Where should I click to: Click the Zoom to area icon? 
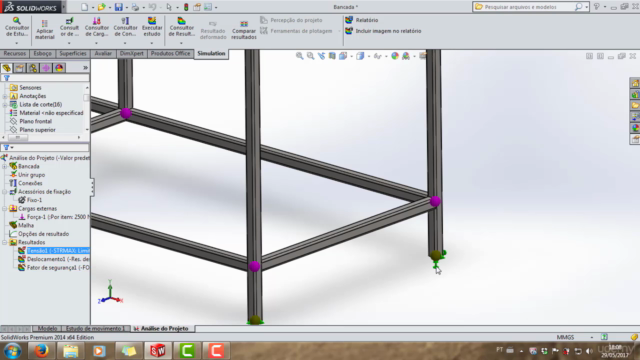click(x=311, y=56)
